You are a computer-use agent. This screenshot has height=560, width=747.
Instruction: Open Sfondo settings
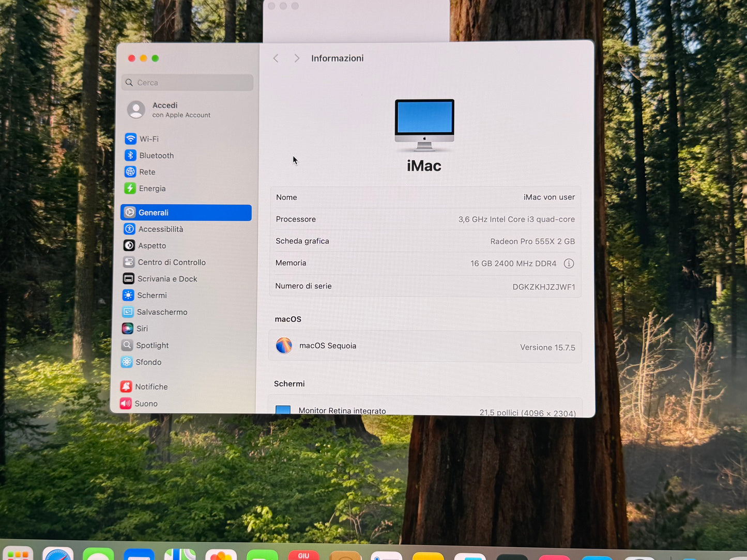pyautogui.click(x=141, y=362)
